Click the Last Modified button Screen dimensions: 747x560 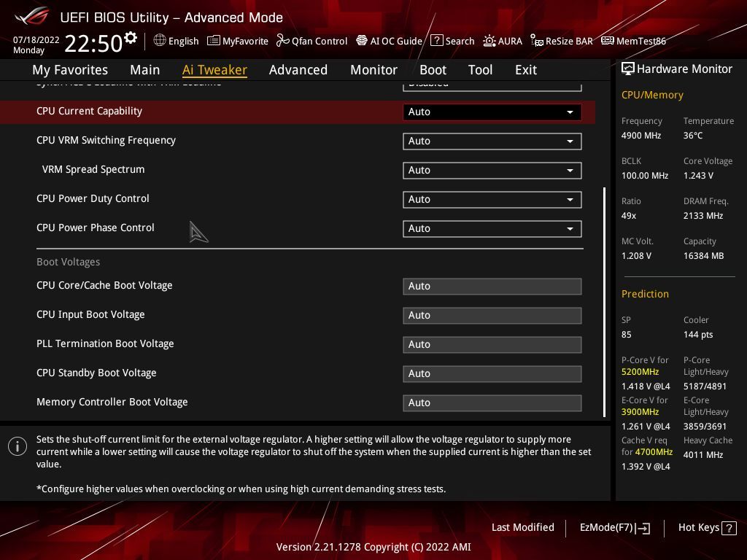522,527
